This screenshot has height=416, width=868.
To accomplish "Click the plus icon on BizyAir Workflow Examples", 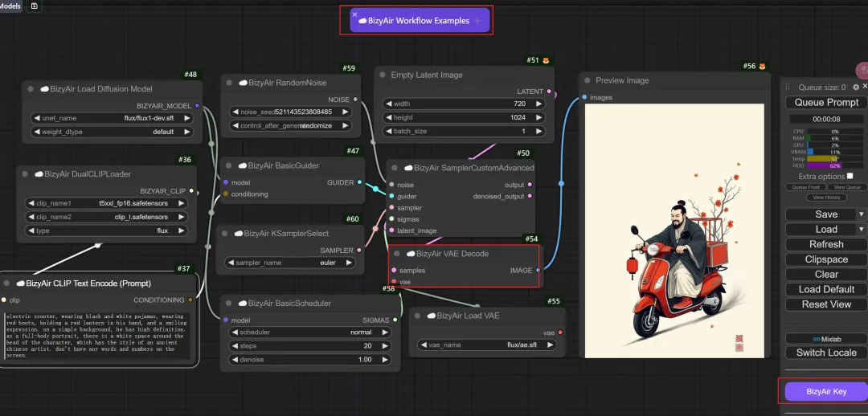I will click(477, 21).
